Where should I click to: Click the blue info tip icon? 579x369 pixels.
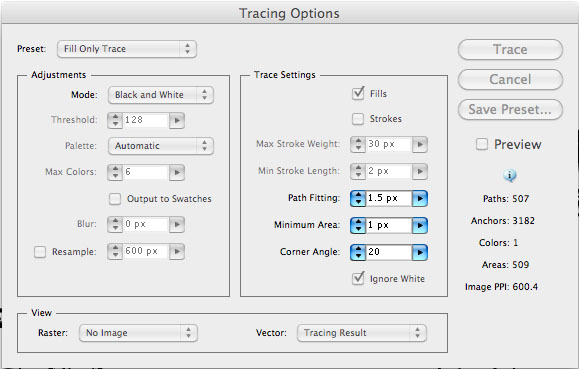(x=510, y=175)
